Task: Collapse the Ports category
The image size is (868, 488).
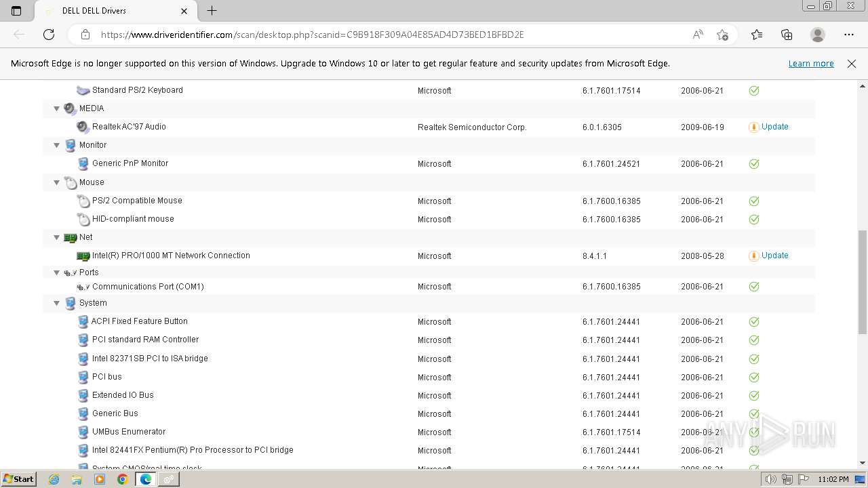Action: [57, 272]
